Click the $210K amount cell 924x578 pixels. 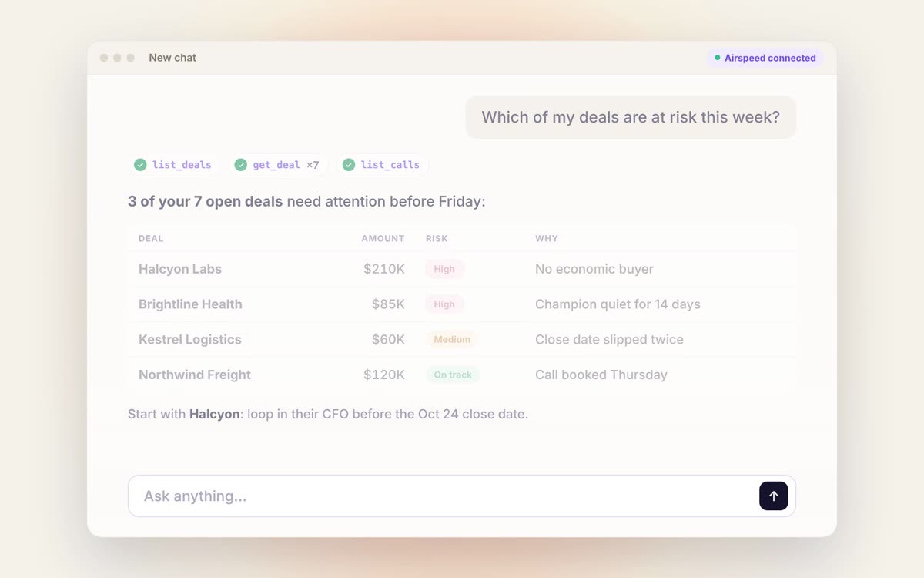click(384, 269)
